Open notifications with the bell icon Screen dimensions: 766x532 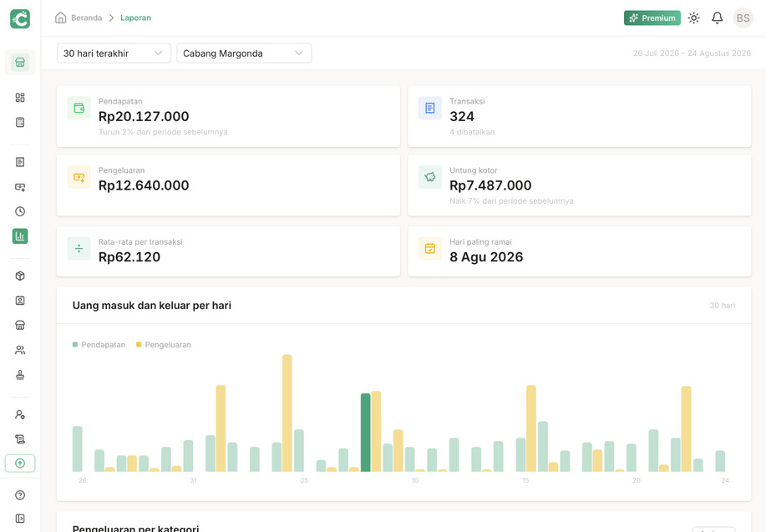(x=718, y=18)
